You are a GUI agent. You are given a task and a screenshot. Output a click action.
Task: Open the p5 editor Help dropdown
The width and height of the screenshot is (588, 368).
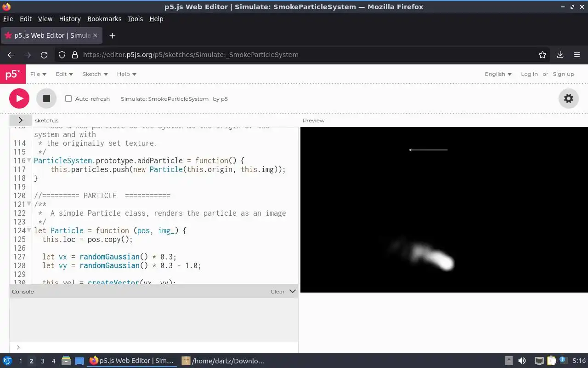[126, 74]
